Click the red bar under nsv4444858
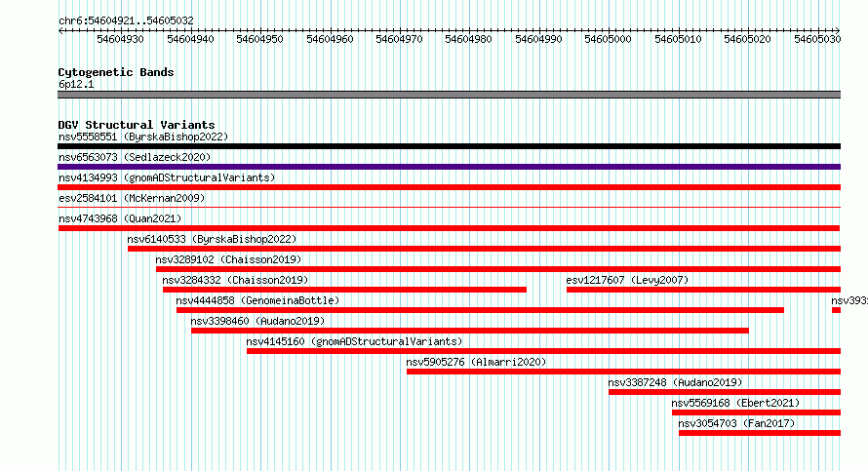868x471 pixels. tap(480, 310)
